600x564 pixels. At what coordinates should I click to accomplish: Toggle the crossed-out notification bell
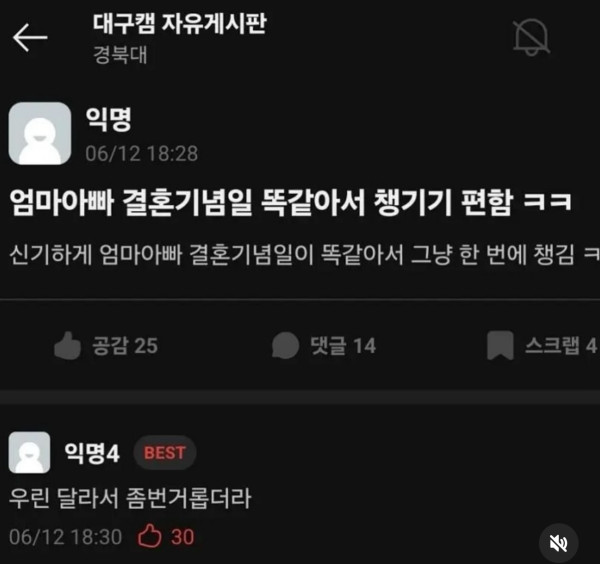tap(531, 37)
